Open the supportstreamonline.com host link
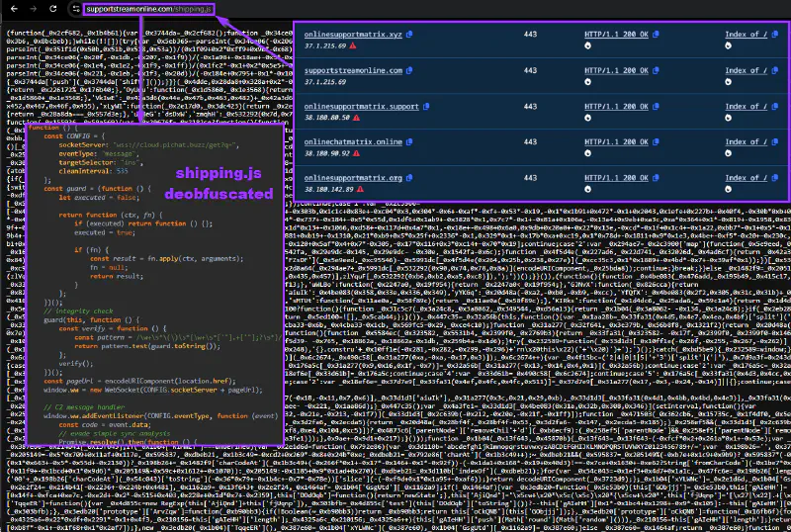This screenshot has height=532, width=791. [353, 70]
